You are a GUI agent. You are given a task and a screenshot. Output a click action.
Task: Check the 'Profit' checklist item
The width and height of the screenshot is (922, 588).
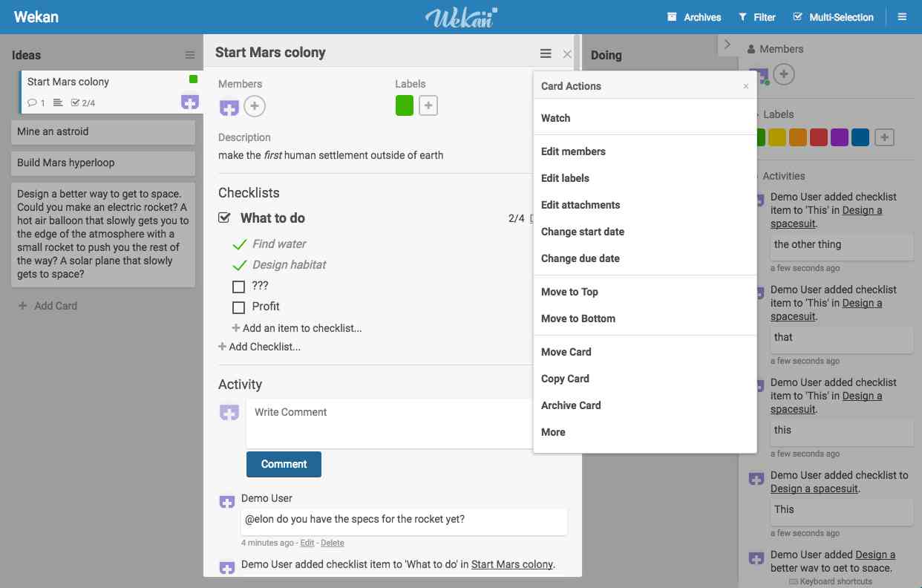tap(239, 307)
